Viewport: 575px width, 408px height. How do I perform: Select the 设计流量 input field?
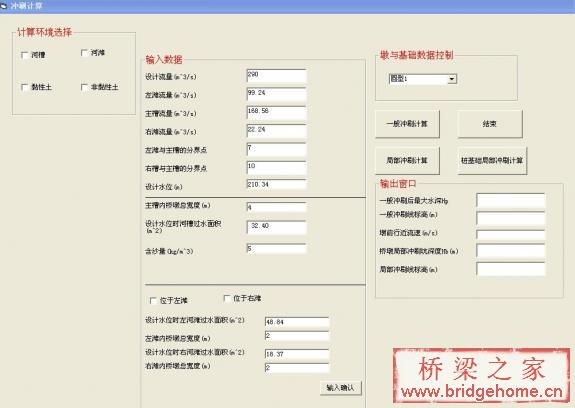click(276, 76)
